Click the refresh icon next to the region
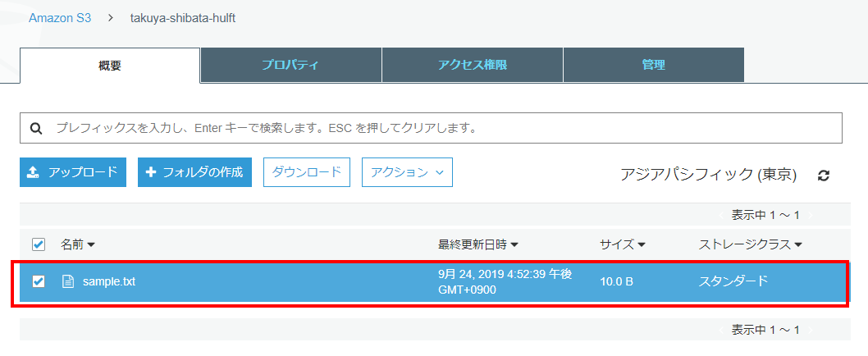868x356 pixels. click(x=824, y=175)
